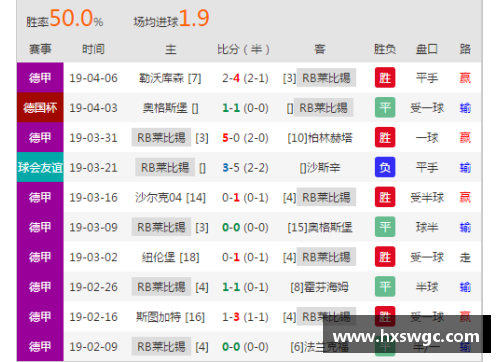500x362 pixels.
Task: Select the 球会友谊 tag for 19-03-21
Action: tap(40, 167)
